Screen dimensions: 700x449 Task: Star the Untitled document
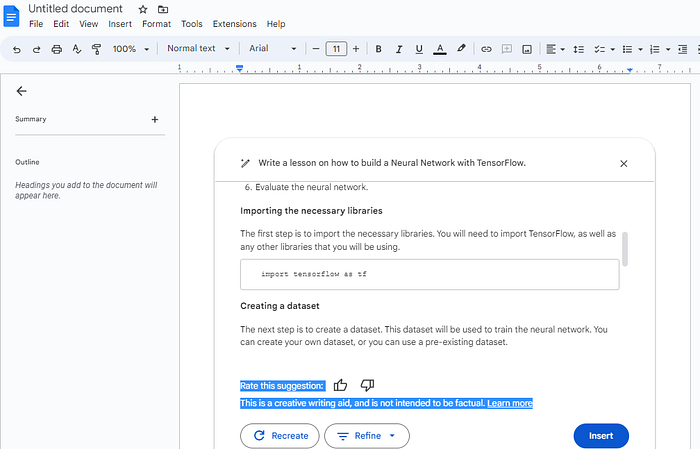click(143, 9)
